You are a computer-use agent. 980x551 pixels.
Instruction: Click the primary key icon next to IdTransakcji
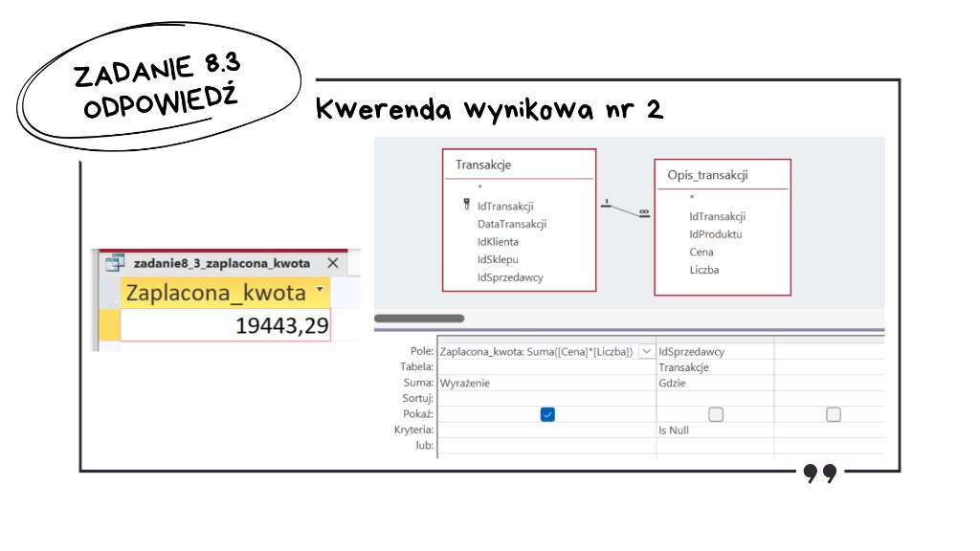467,205
